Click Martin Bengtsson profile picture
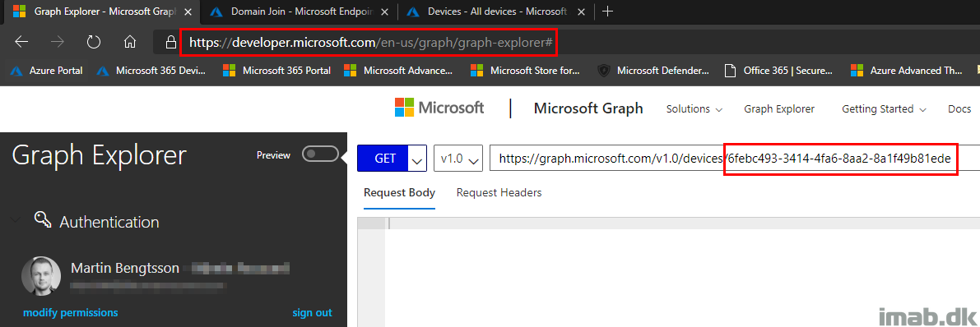 coord(41,275)
